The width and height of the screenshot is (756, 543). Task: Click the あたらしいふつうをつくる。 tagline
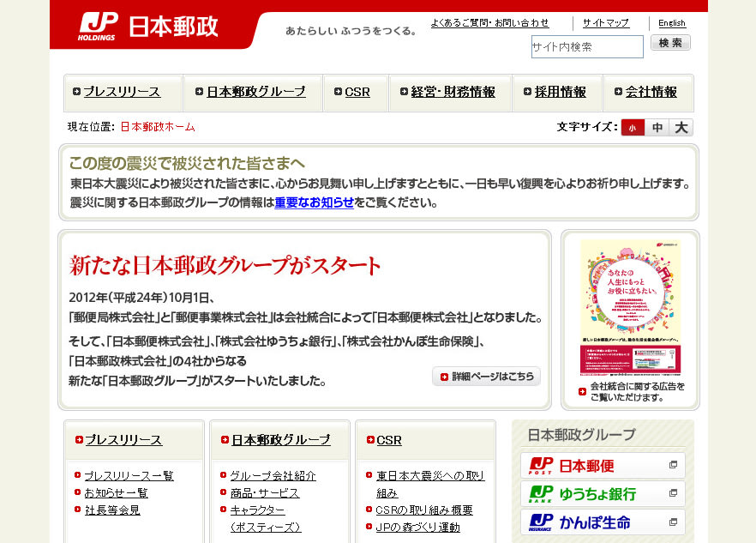point(351,31)
